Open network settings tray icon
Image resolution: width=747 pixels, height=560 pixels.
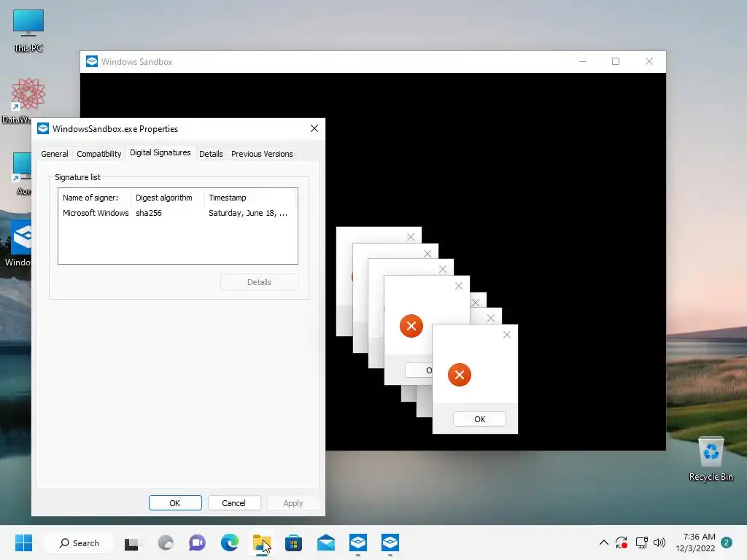click(x=642, y=542)
